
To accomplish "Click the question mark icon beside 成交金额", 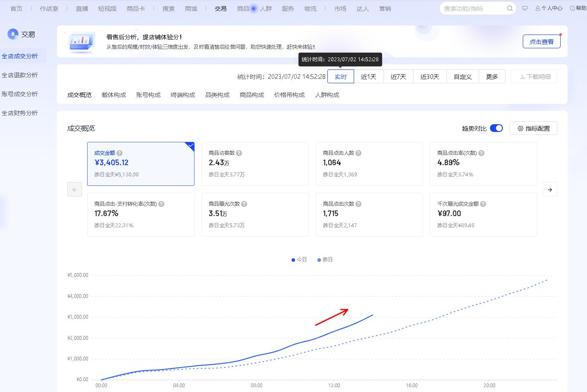I will click(119, 152).
